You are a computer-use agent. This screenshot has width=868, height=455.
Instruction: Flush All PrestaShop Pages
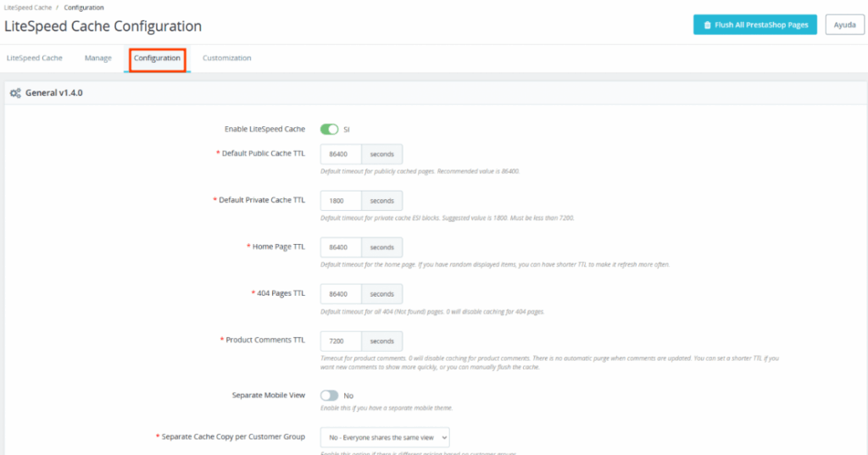(755, 25)
